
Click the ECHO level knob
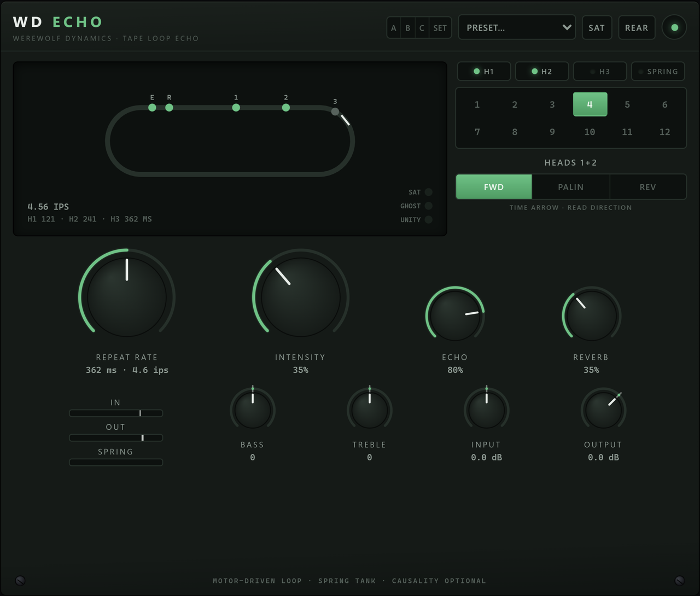(455, 315)
